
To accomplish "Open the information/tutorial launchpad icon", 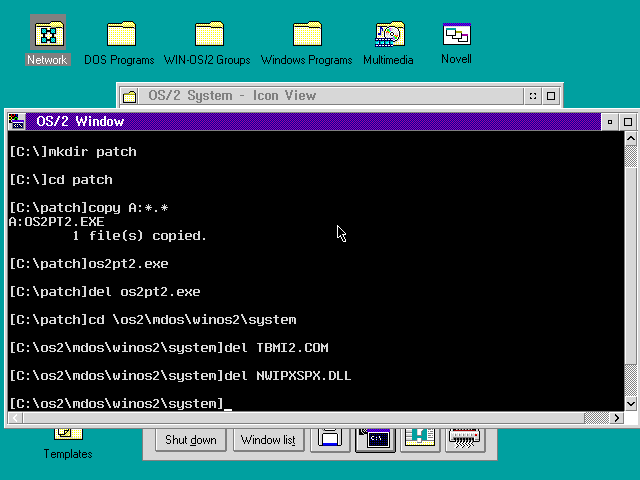I will (x=420, y=440).
